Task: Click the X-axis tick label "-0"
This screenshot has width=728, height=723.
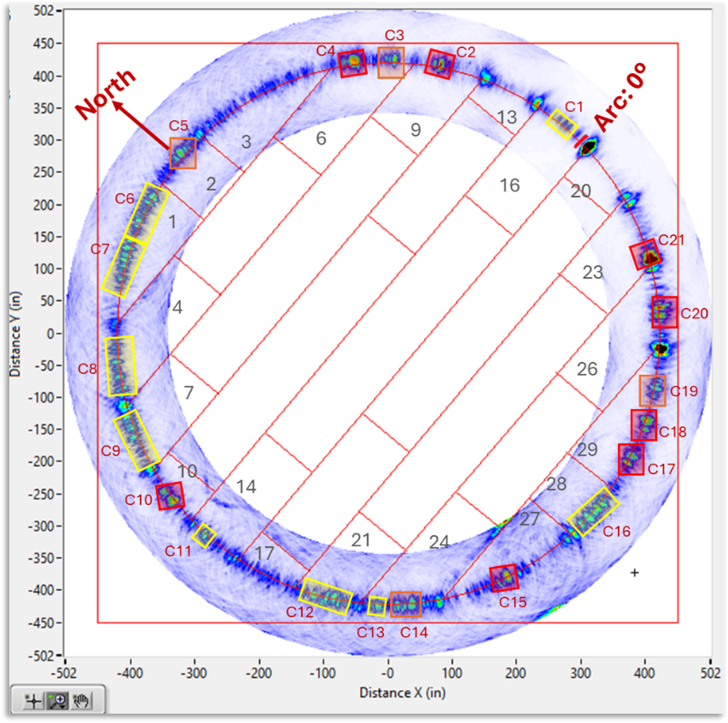Action: pyautogui.click(x=388, y=673)
